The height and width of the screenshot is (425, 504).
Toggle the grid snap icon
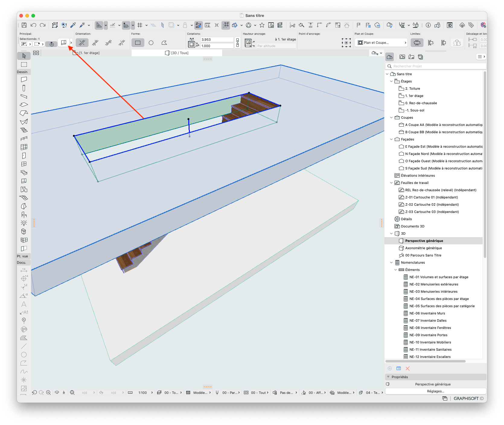pos(140,25)
